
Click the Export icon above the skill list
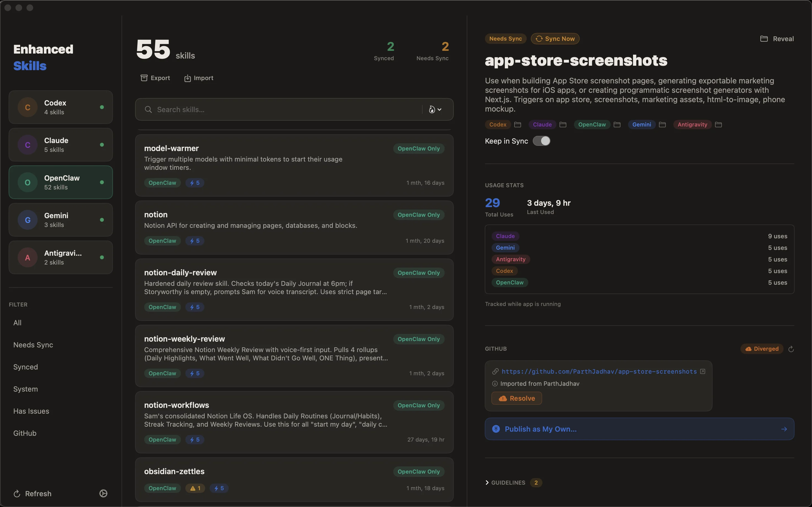click(x=144, y=77)
